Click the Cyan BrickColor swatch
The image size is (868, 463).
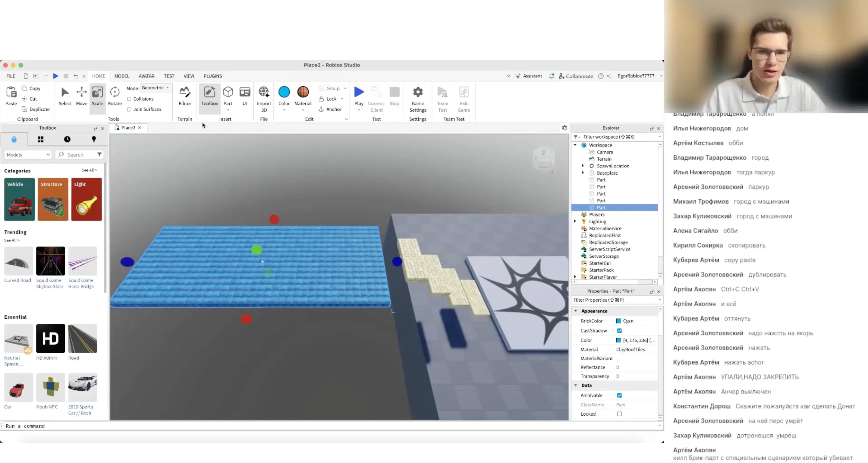click(x=619, y=321)
